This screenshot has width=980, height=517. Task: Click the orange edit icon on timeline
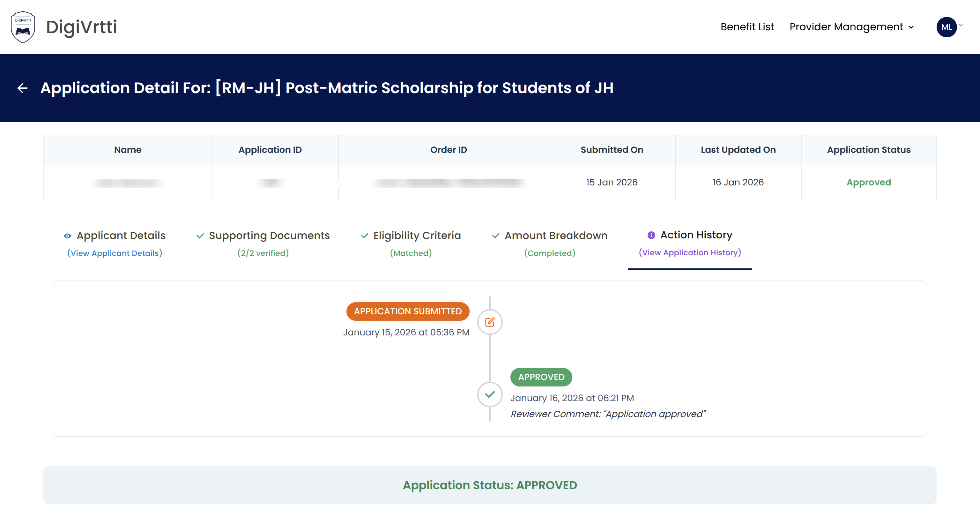[490, 322]
